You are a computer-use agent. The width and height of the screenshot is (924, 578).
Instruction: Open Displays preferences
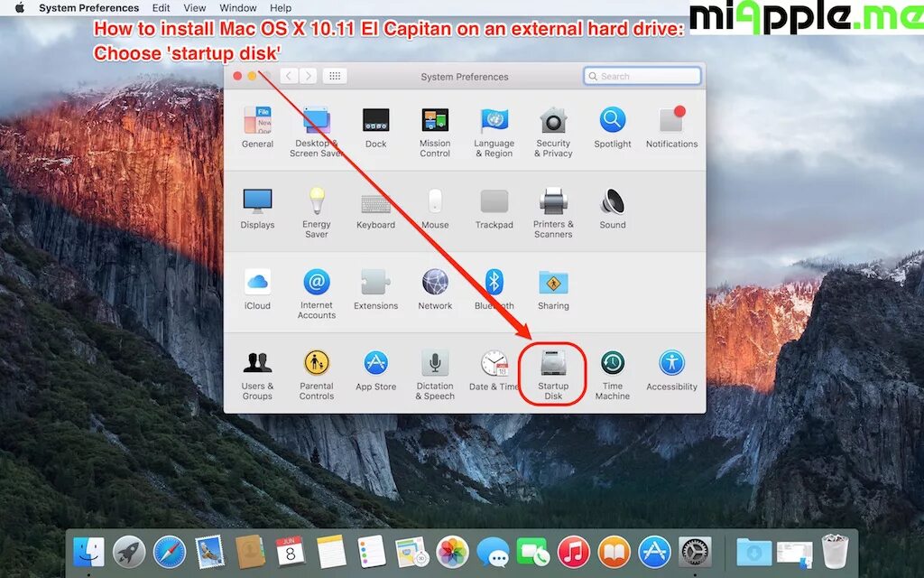[257, 209]
